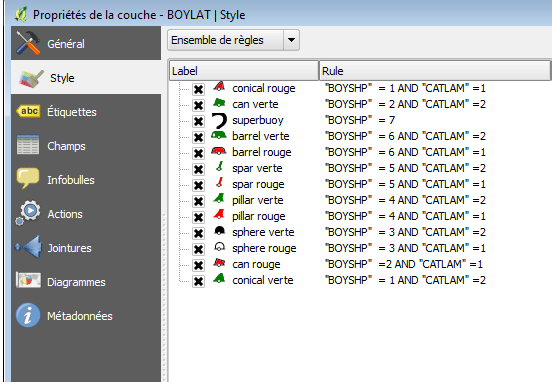
Task: Switch to the Champs tab
Action: coord(86,145)
